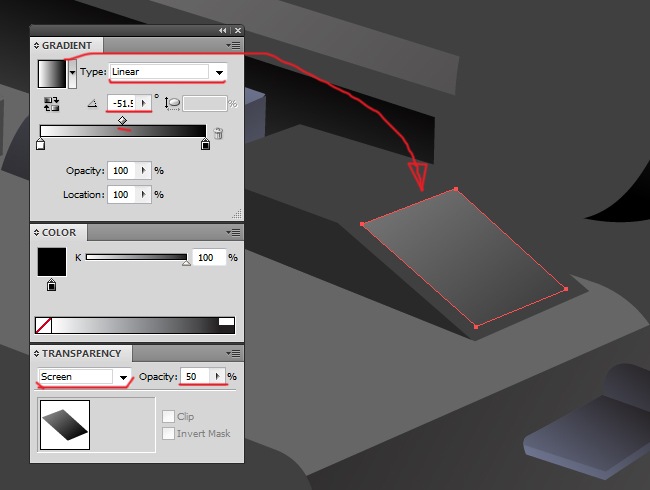Close the panel group

tap(238, 30)
